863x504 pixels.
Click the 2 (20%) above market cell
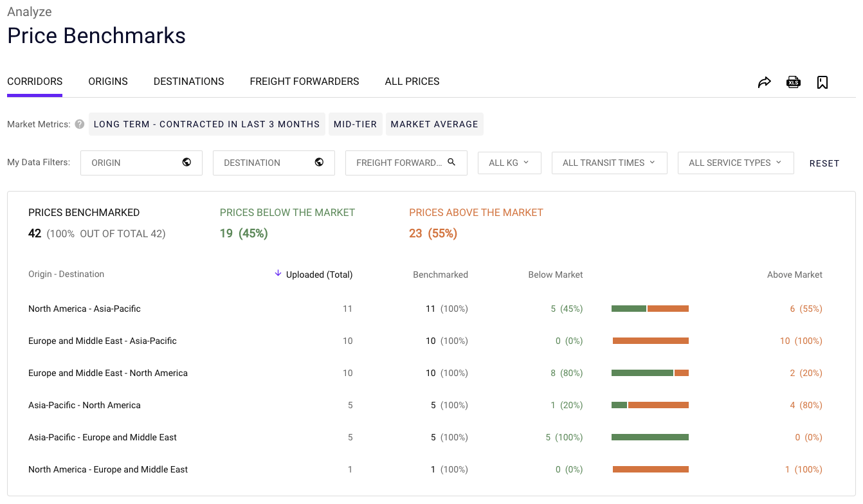click(x=806, y=373)
